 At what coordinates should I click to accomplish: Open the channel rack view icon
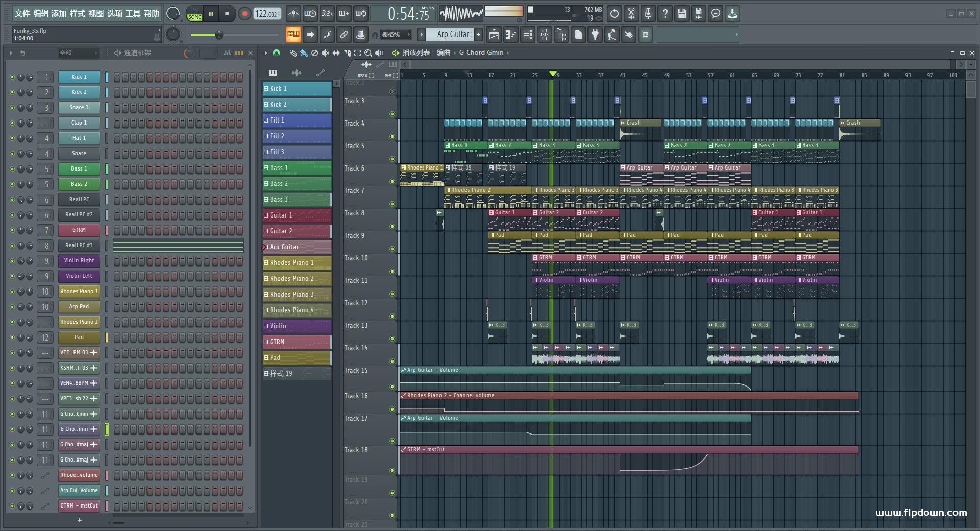pos(528,34)
